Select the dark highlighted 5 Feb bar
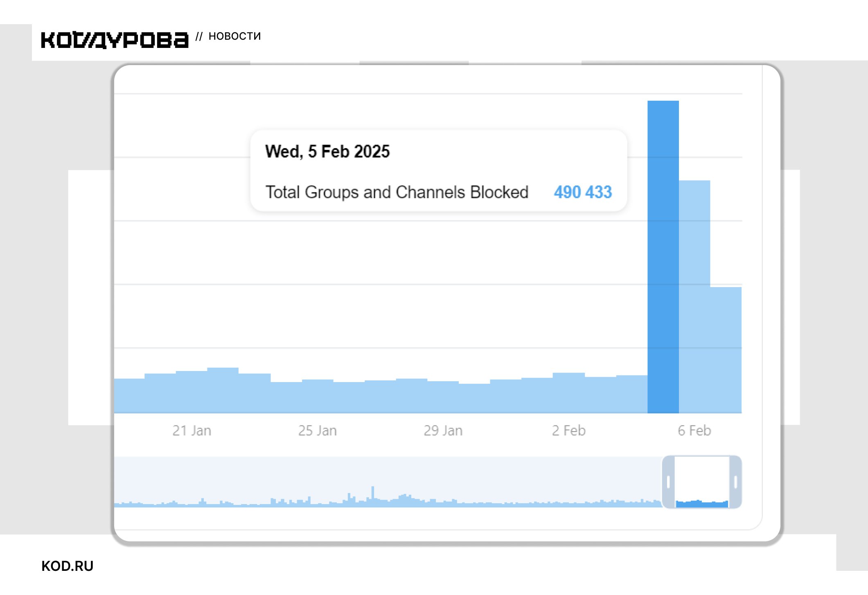 point(663,257)
